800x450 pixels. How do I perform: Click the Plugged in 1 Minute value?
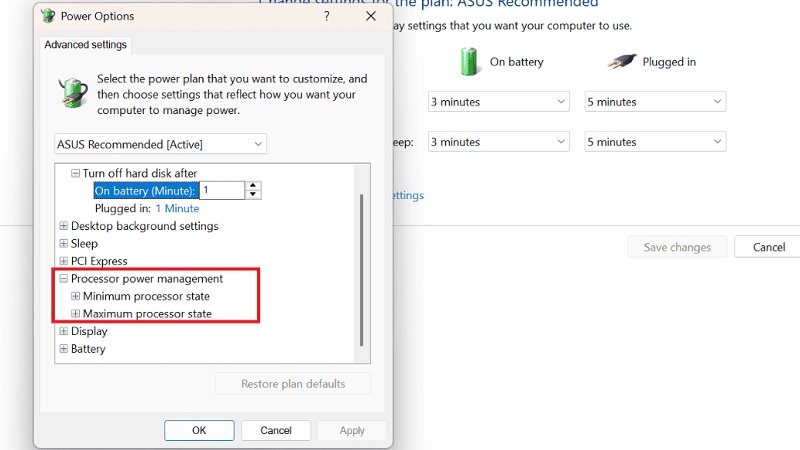[x=177, y=209]
